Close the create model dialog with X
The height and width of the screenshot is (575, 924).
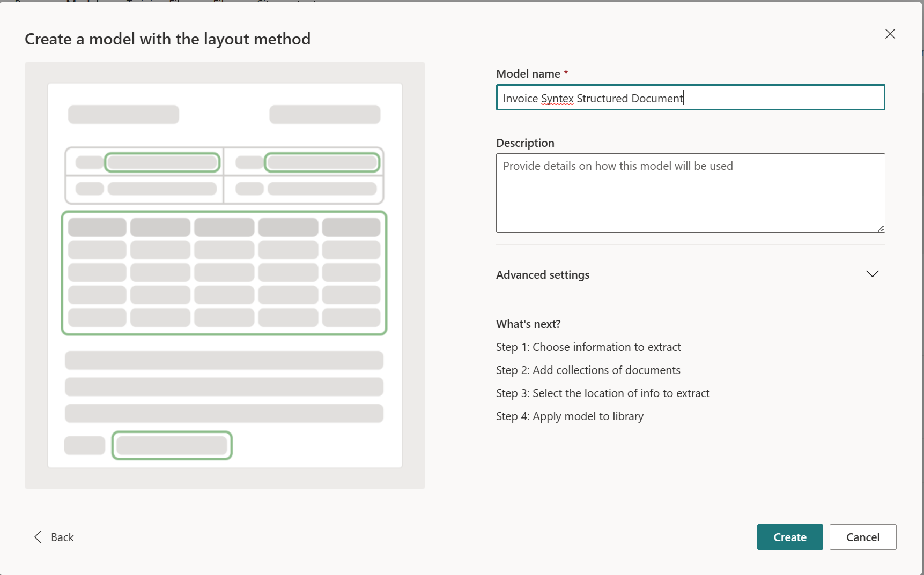(x=890, y=34)
